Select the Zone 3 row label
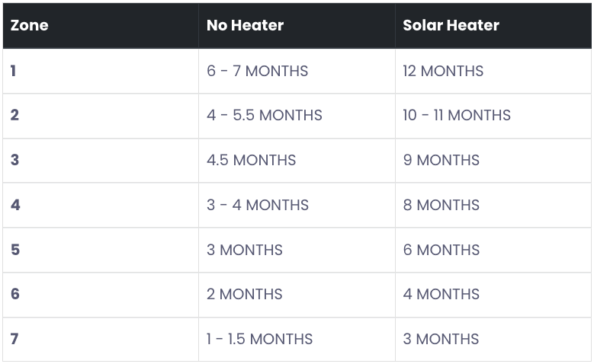Screen dimensions: 594x364 [14, 160]
